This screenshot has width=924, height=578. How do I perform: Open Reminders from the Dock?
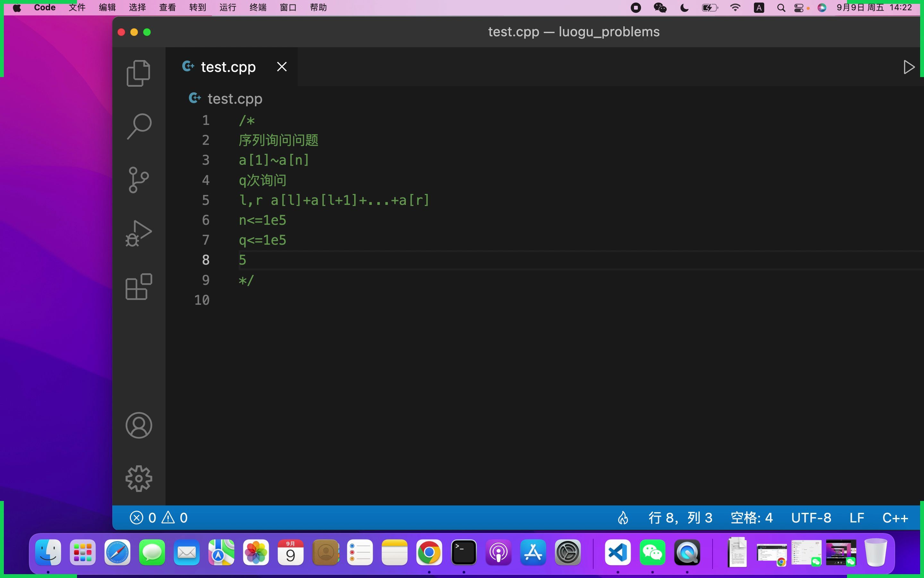pyautogui.click(x=360, y=552)
